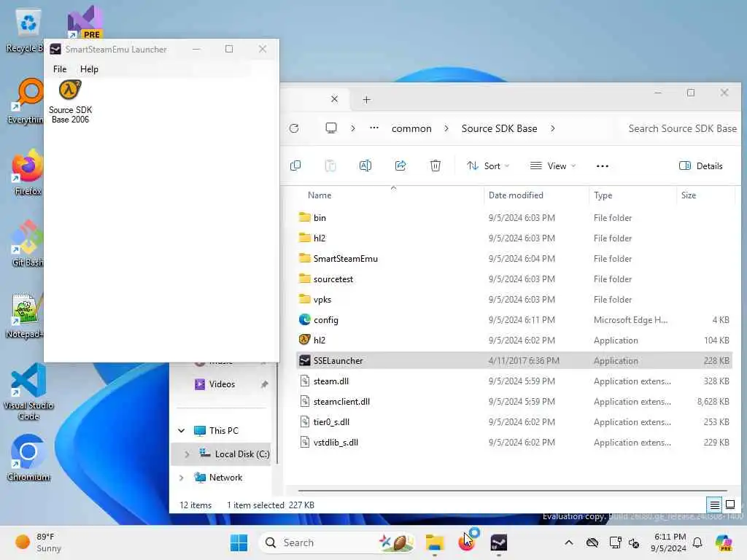The image size is (747, 560).
Task: Open the weather widget showing 89°F
Action: pyautogui.click(x=38, y=542)
